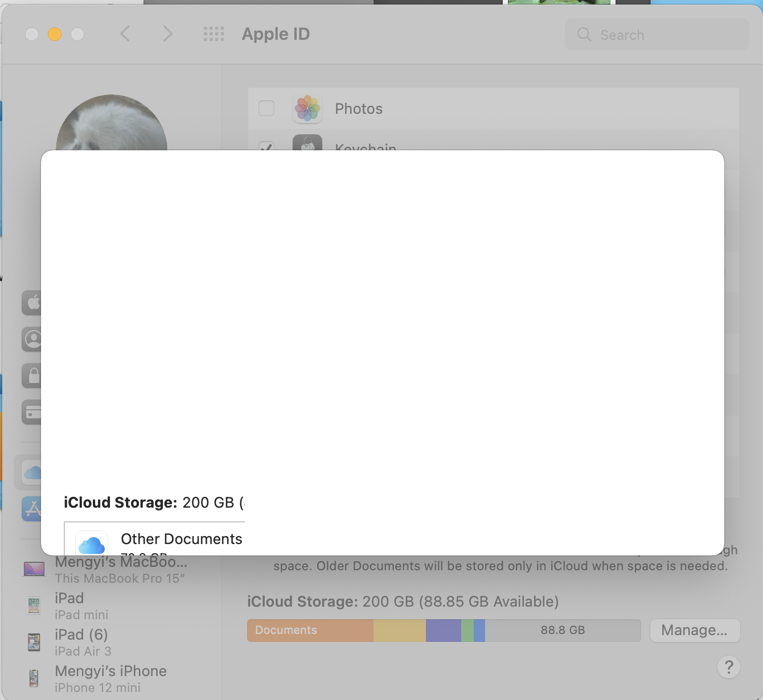The image size is (763, 700).
Task: Click the 88.8 GB free storage segment
Action: 563,631
